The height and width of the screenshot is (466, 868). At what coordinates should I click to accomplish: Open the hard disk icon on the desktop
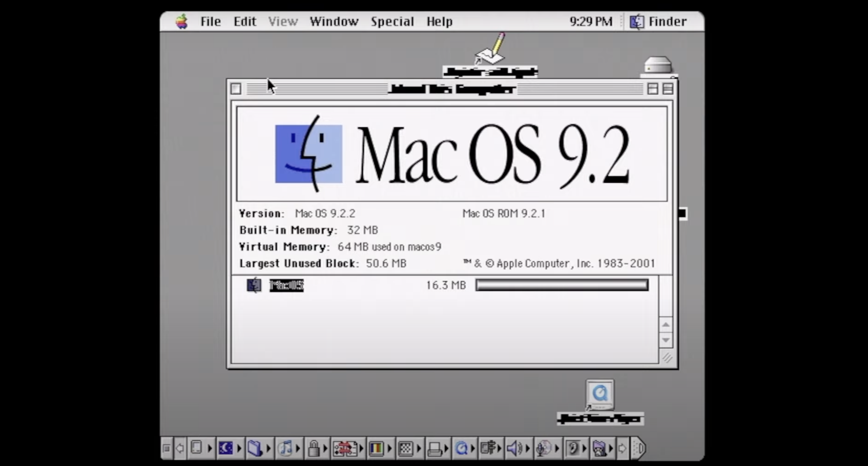point(658,65)
